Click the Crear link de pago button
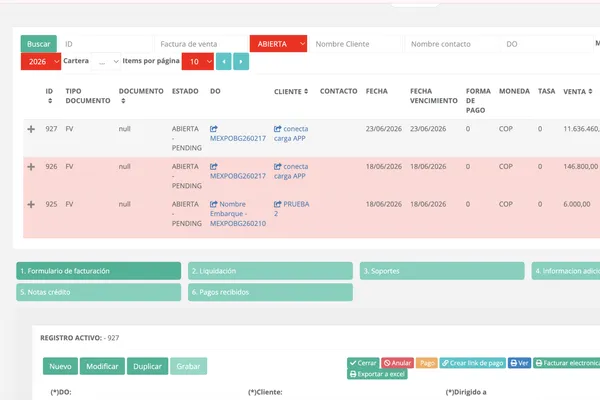The width and height of the screenshot is (600, 400). tap(473, 363)
